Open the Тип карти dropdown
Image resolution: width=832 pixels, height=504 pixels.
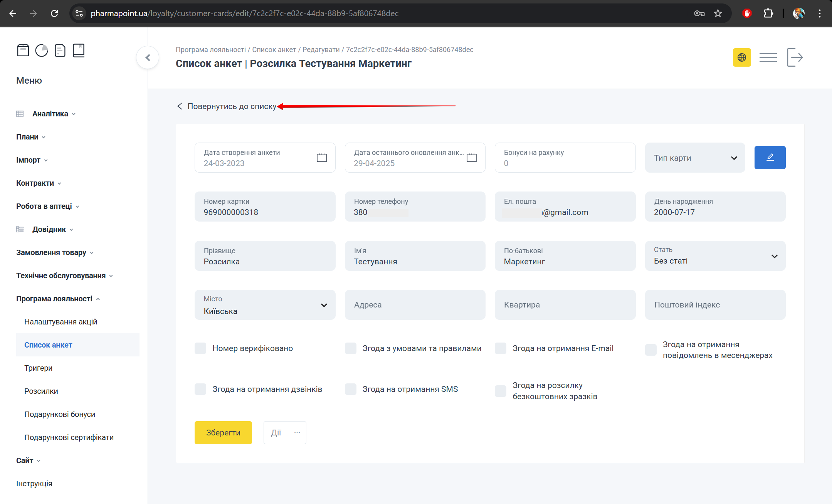[x=694, y=158]
